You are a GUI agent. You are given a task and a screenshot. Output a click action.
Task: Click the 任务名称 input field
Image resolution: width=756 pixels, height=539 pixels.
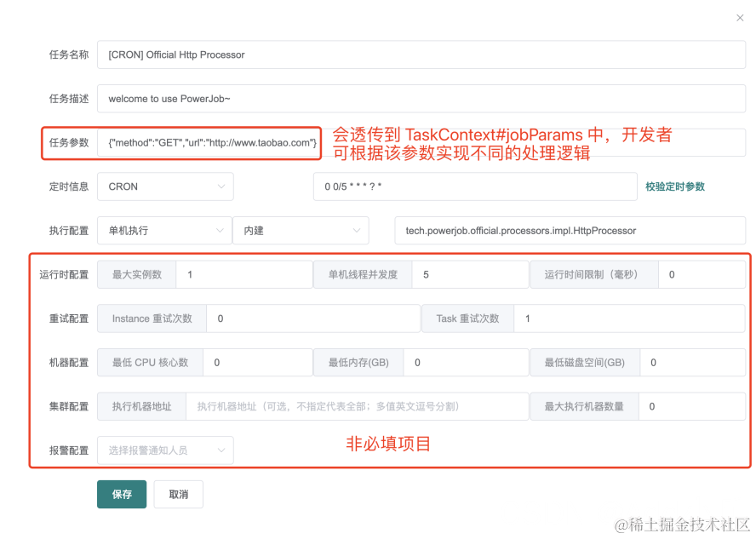(421, 54)
